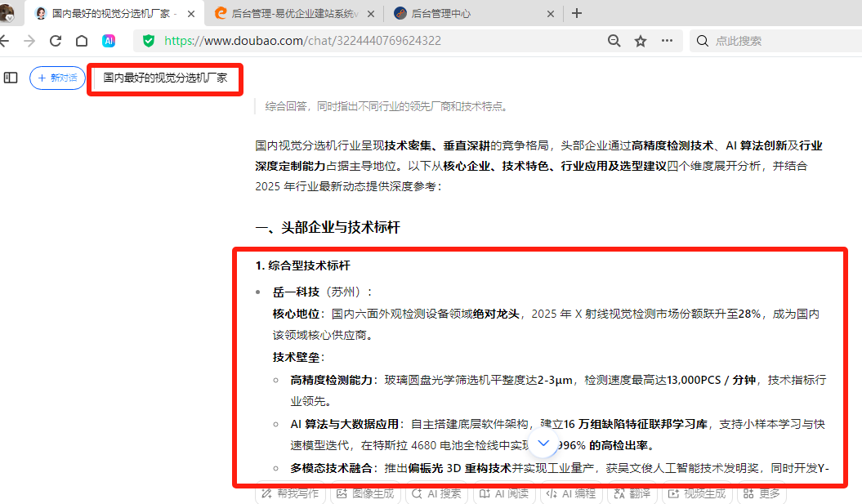Reload the current page
862x504 pixels.
pyautogui.click(x=56, y=41)
